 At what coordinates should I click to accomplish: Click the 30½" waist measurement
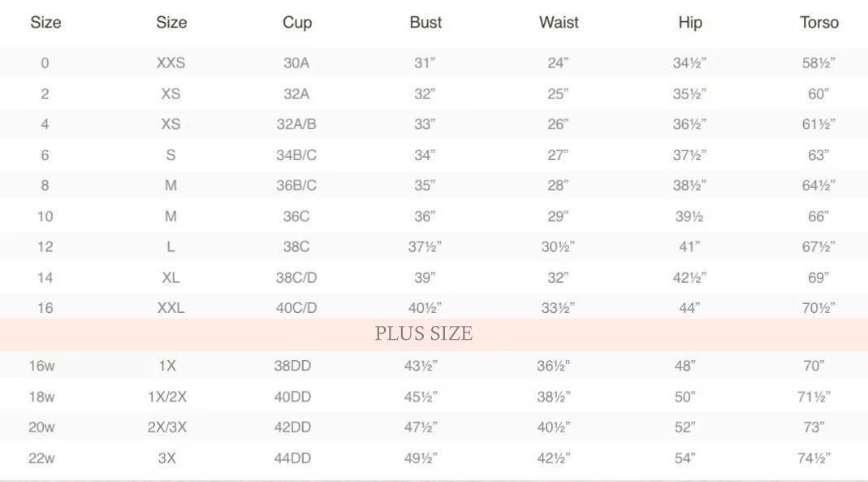558,247
